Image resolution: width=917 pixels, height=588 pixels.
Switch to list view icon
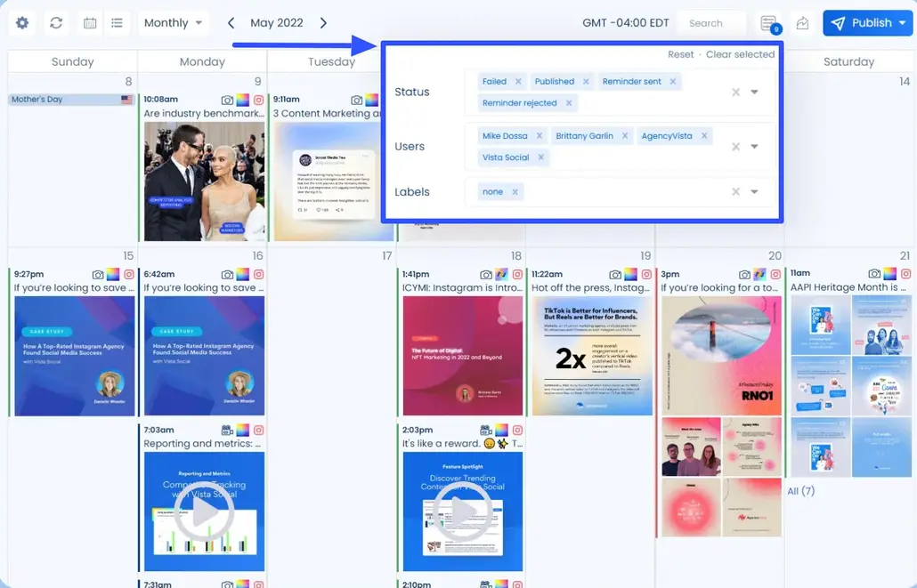point(117,23)
